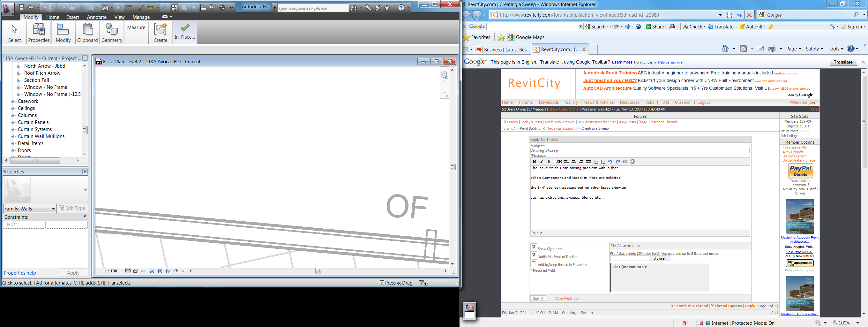Click the Internet Explorer home icon
The image size is (868, 327).
725,49
